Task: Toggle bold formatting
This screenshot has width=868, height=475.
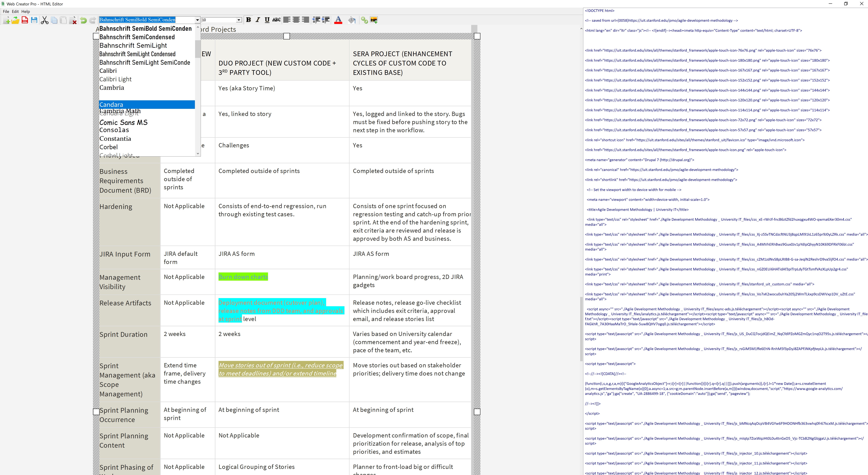Action: pos(248,20)
